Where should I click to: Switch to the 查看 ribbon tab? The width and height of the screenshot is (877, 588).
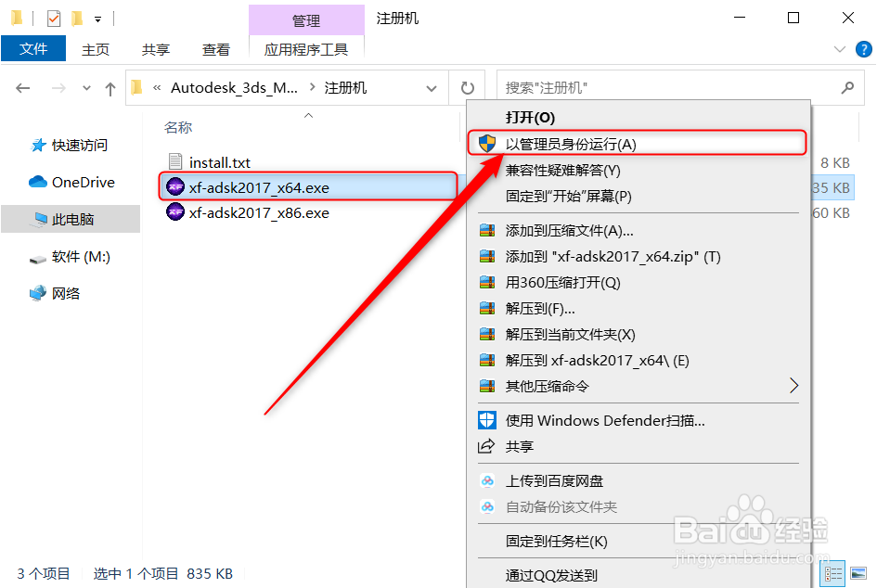pyautogui.click(x=216, y=49)
